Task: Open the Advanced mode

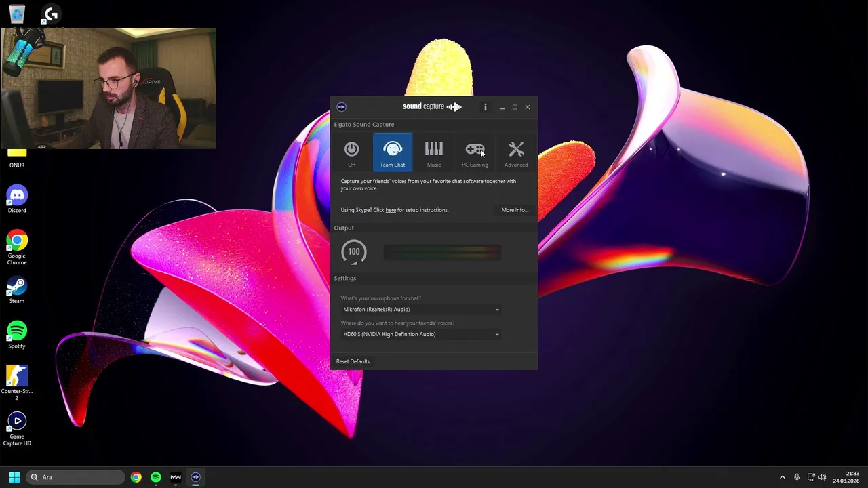Action: point(516,152)
